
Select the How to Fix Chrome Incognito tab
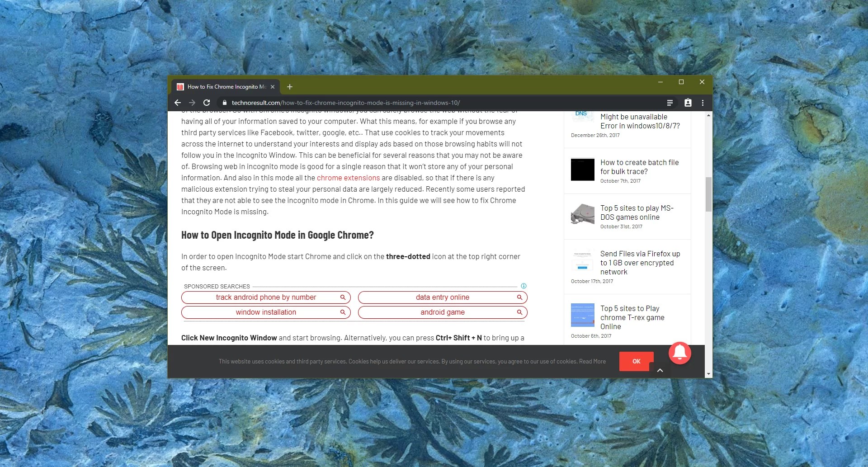226,87
